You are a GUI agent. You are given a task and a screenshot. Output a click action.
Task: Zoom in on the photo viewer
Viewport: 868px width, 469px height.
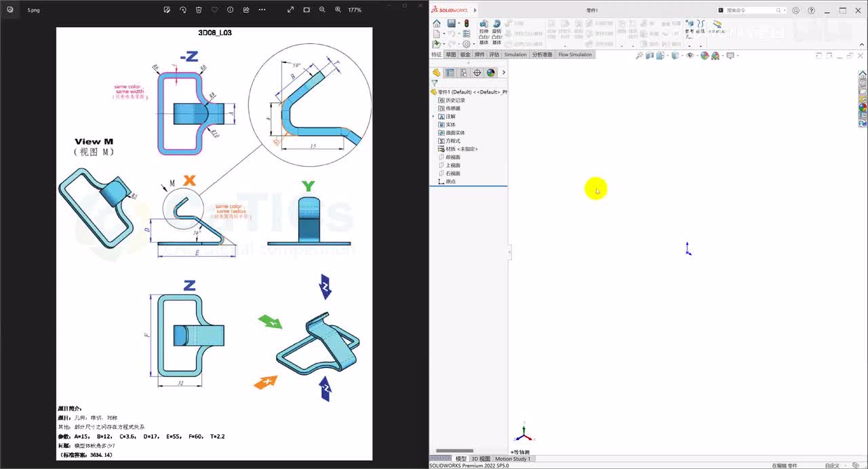point(338,9)
